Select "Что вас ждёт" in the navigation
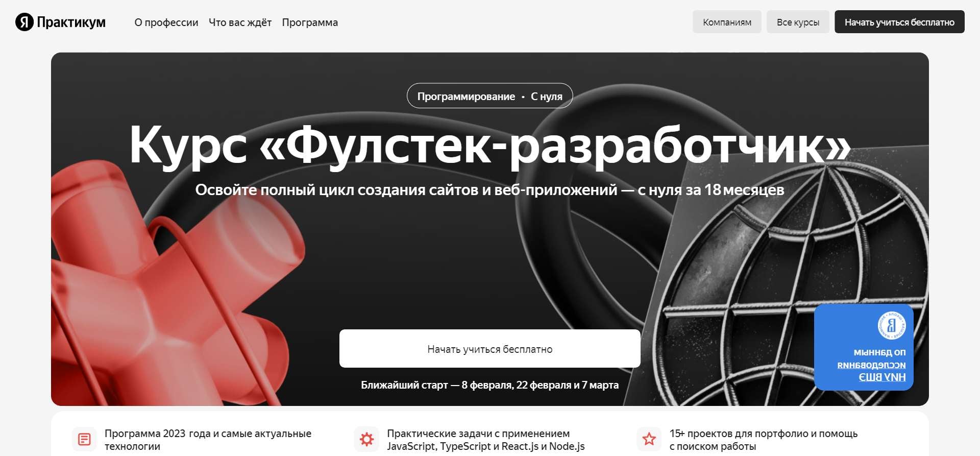980x456 pixels. [x=240, y=22]
